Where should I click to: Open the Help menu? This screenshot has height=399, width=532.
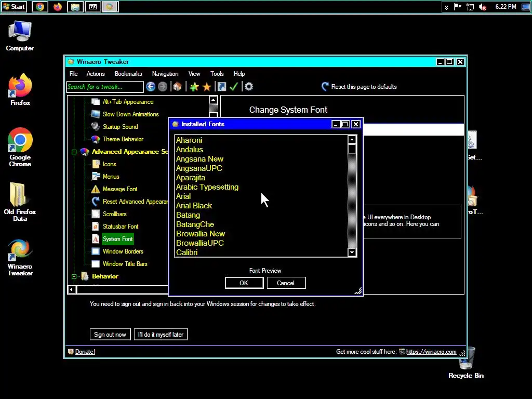tap(239, 74)
